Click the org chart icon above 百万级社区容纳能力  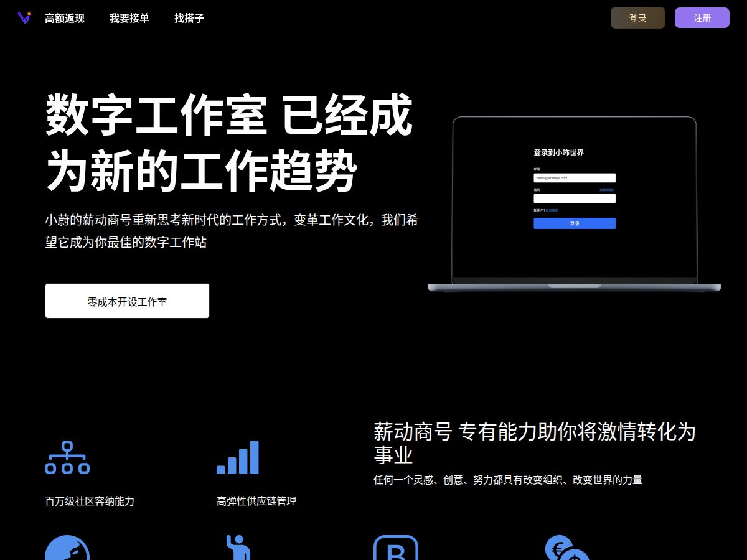(x=67, y=457)
